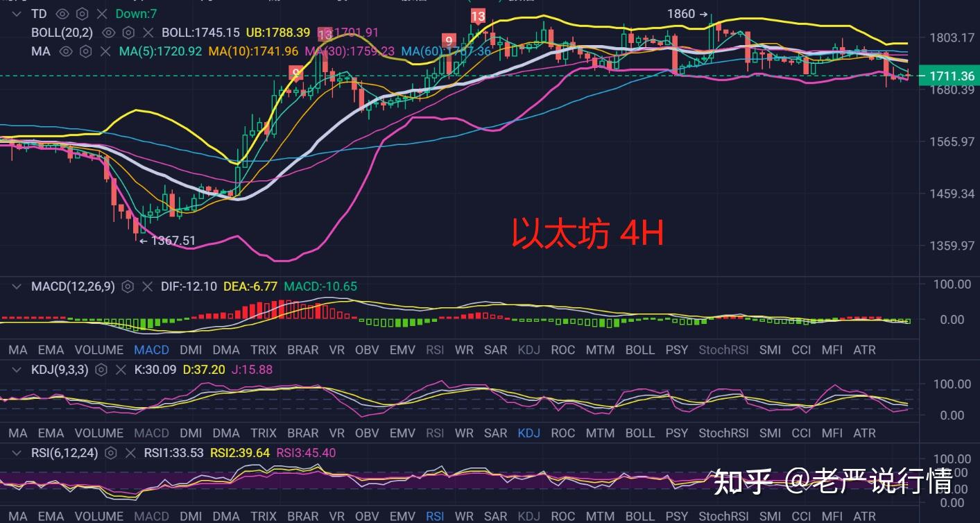
Task: Toggle TD indicator visibility eye
Action: point(62,14)
